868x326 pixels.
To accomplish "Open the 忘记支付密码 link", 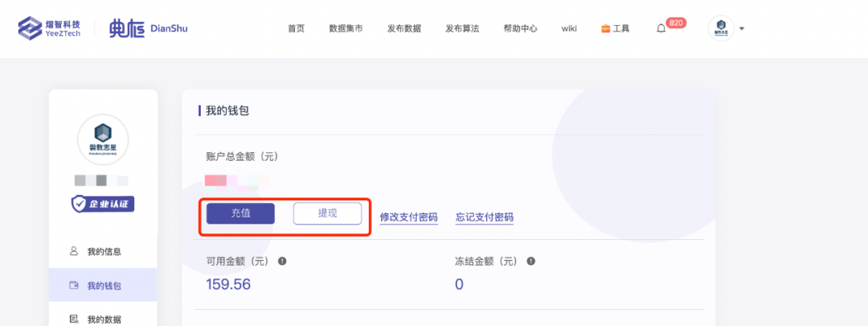I will [485, 217].
